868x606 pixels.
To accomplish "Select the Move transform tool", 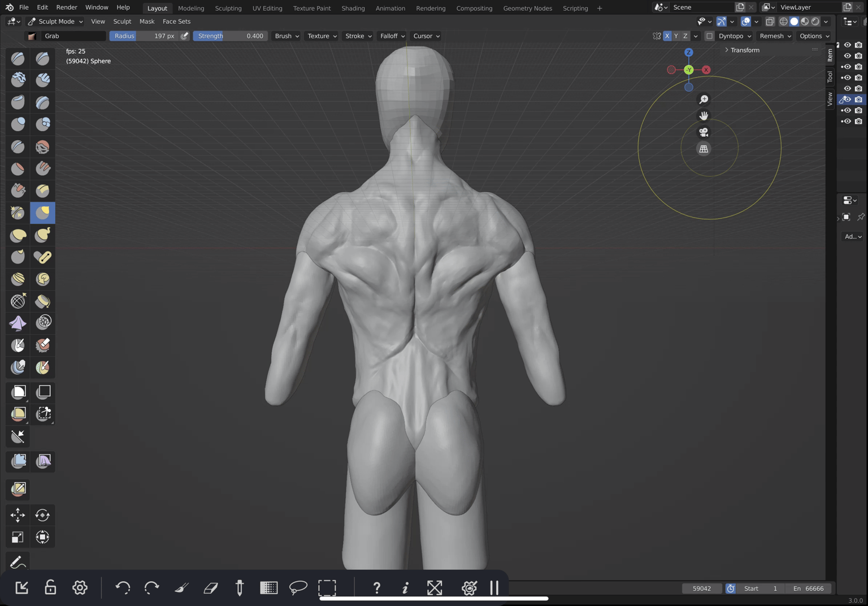I will [18, 515].
